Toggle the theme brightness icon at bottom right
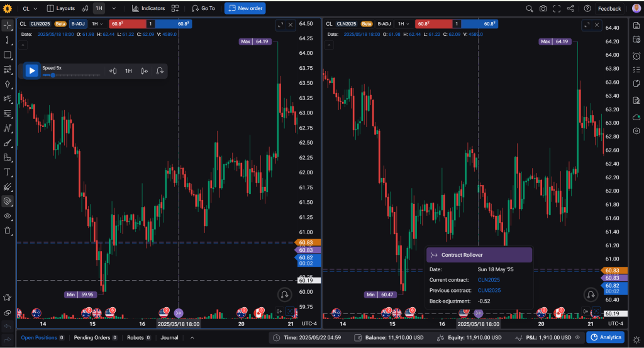 pyautogui.click(x=636, y=340)
